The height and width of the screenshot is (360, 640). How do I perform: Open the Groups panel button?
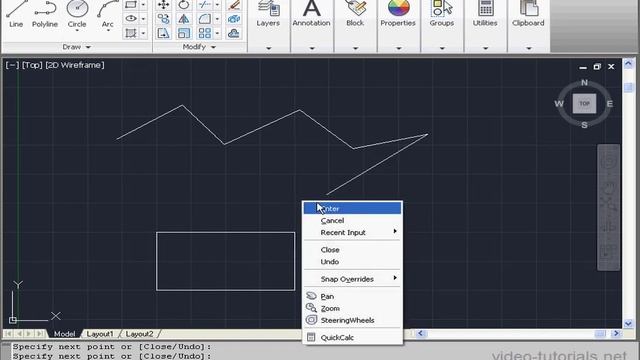click(442, 14)
